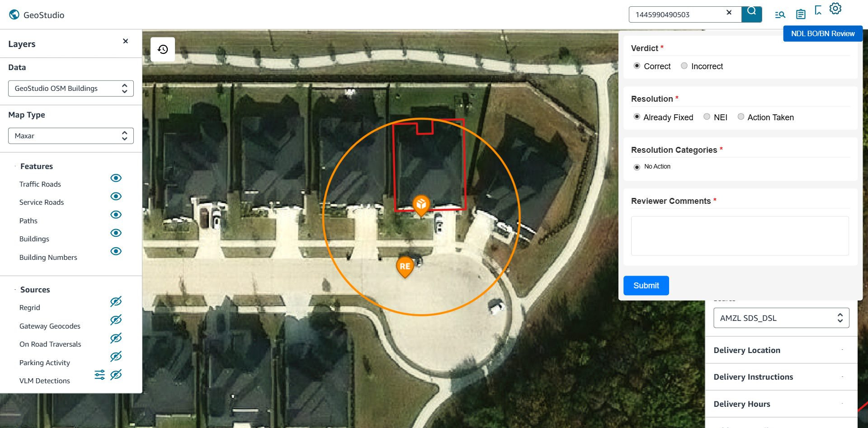Viewport: 868px width, 428px height.
Task: Open the AMZL SDS_DSL source dropdown
Action: coord(781,318)
